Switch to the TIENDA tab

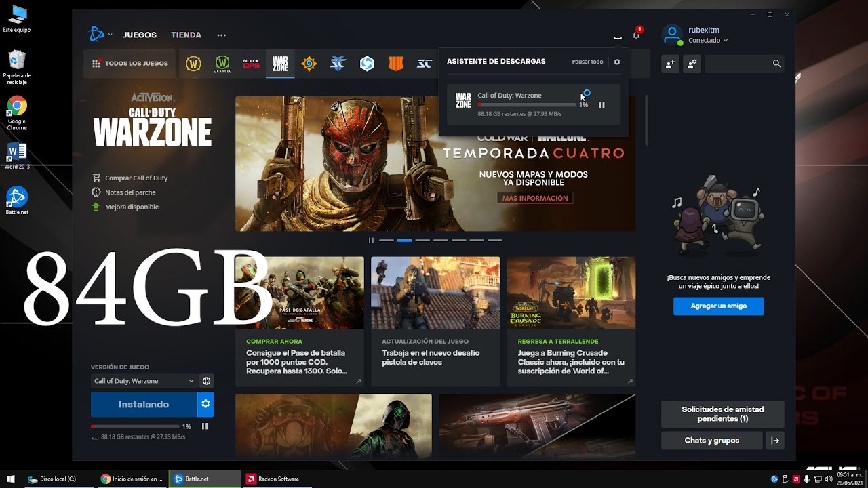185,35
